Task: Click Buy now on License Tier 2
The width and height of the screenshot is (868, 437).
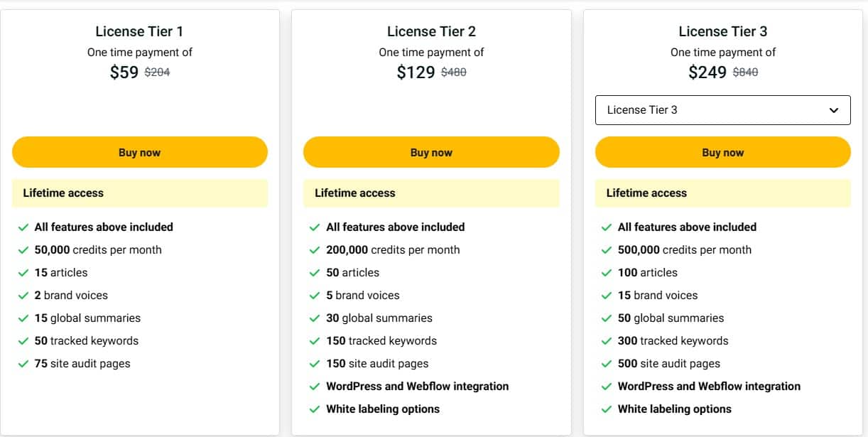Action: 431,152
